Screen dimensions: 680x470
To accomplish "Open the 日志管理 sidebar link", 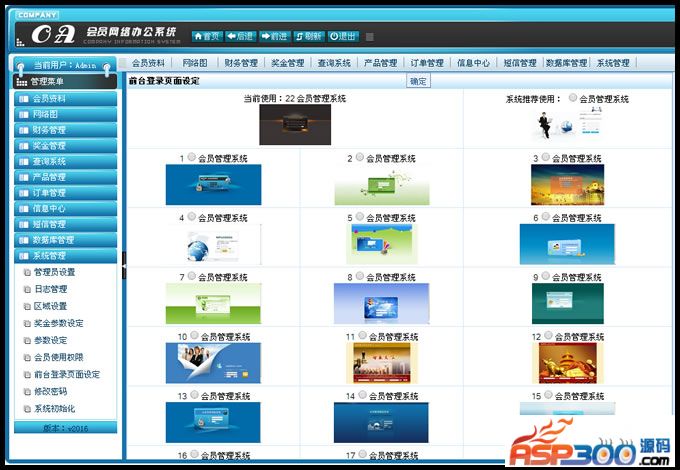I will click(x=50, y=289).
